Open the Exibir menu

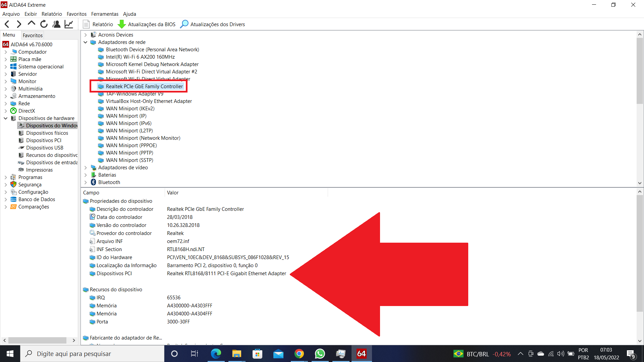pyautogui.click(x=31, y=14)
